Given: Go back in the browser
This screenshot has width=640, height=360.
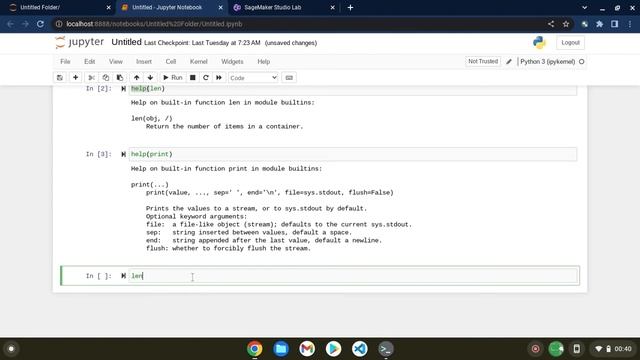Looking at the screenshot, I should click(11, 24).
